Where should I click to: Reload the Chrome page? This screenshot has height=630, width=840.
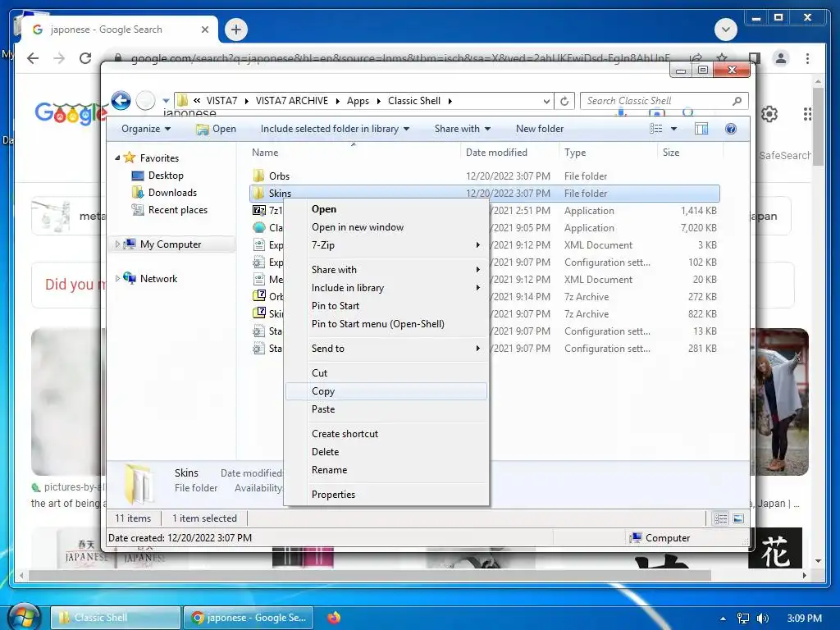coord(85,58)
